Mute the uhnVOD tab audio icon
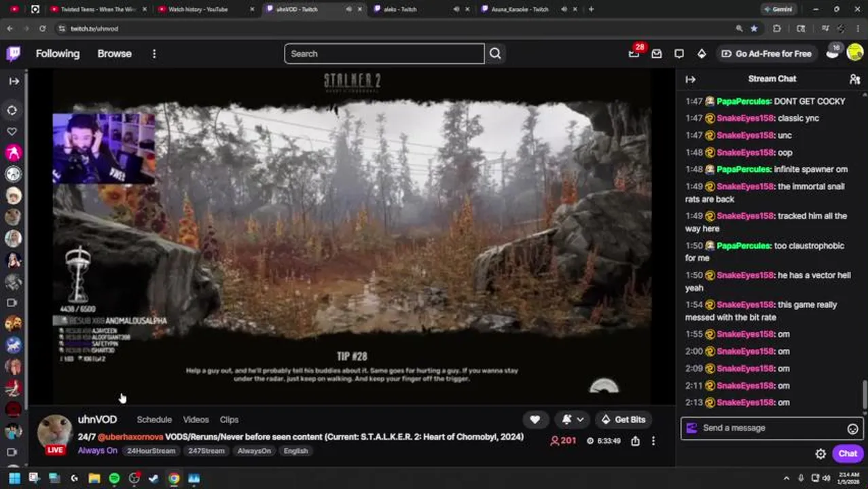 point(348,10)
